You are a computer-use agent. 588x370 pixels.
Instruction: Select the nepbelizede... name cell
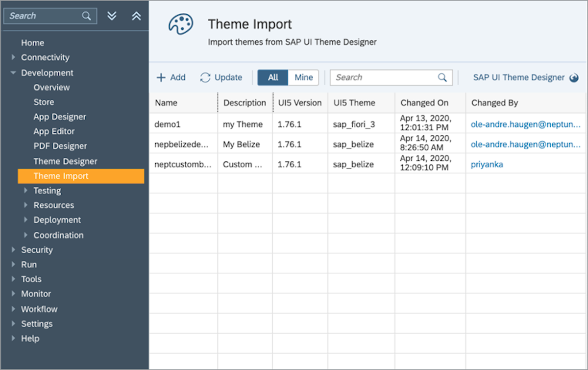[183, 145]
